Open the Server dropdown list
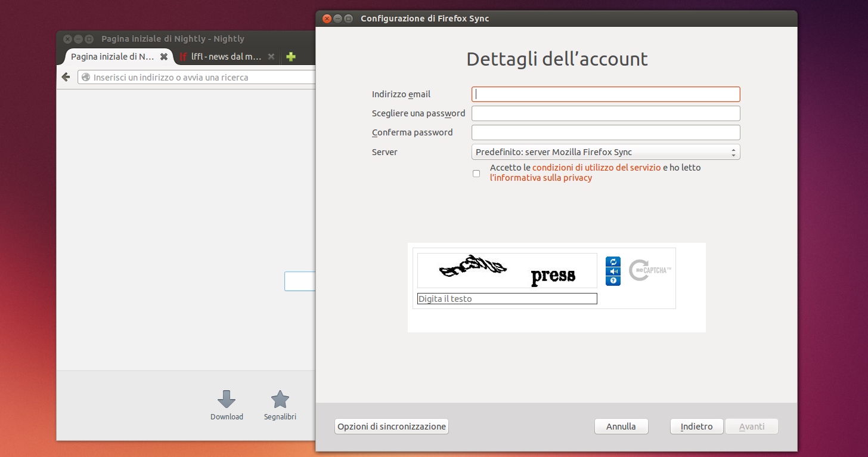 click(606, 152)
